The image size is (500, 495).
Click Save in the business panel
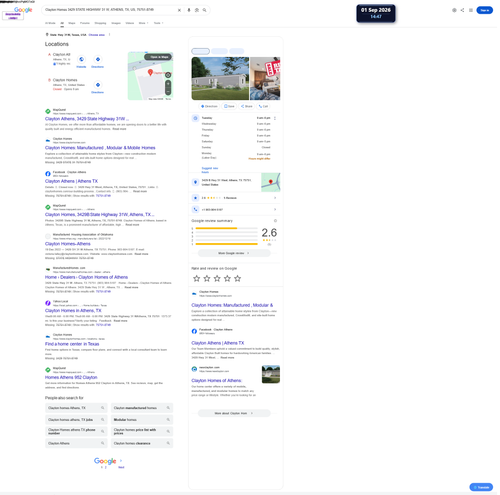pyautogui.click(x=229, y=106)
